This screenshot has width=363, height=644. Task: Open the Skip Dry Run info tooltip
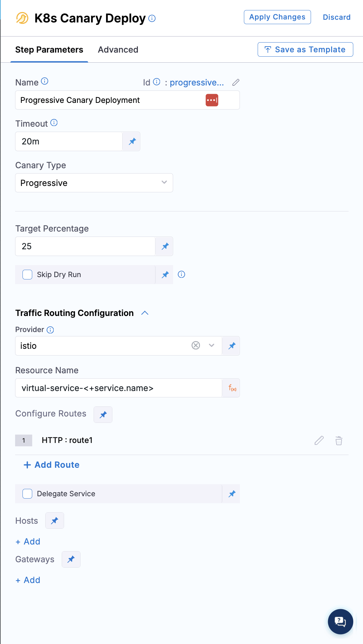[182, 274]
